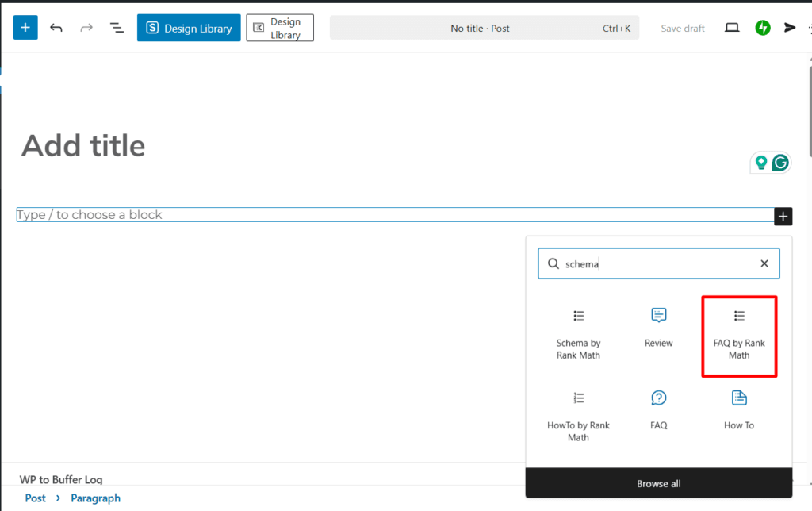Click the black plus block appender
812x511 pixels.
783,216
